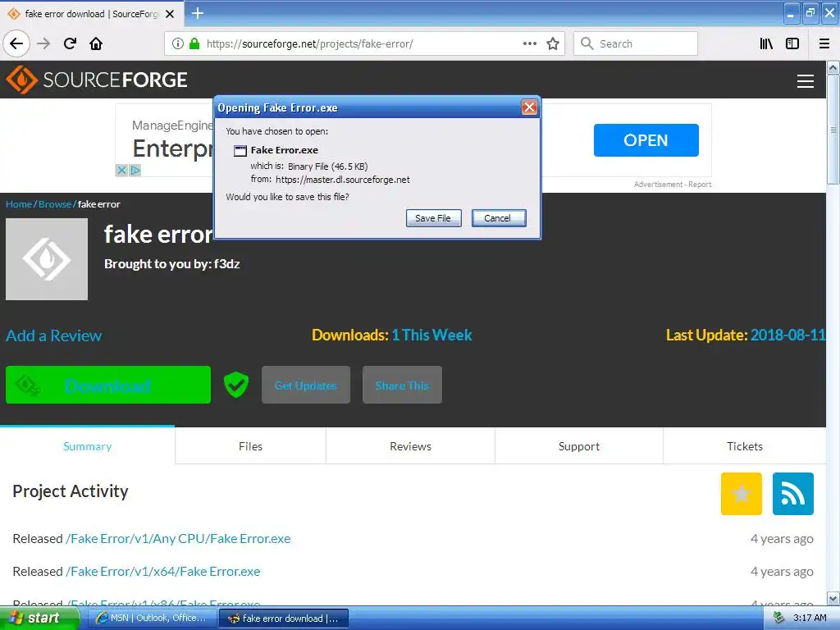
Task: Click the system tray network icon
Action: 778,619
